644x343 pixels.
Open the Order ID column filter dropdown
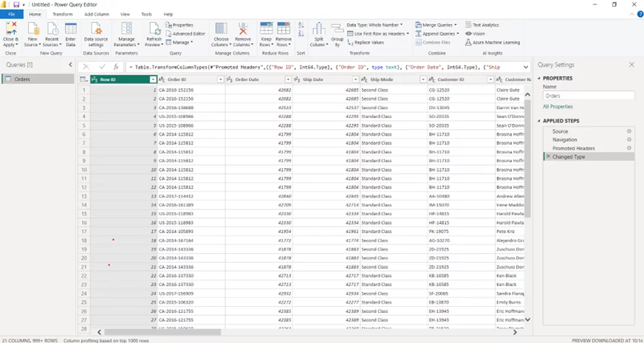pos(221,80)
